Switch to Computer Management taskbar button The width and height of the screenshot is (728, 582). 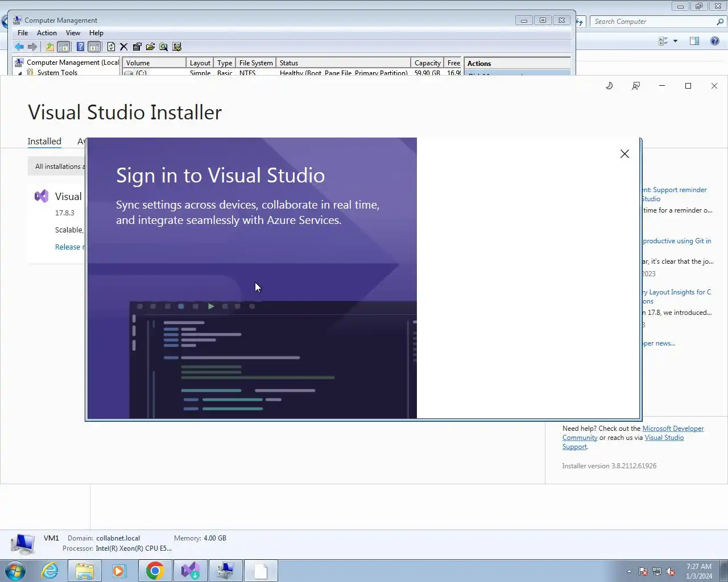[x=225, y=571]
